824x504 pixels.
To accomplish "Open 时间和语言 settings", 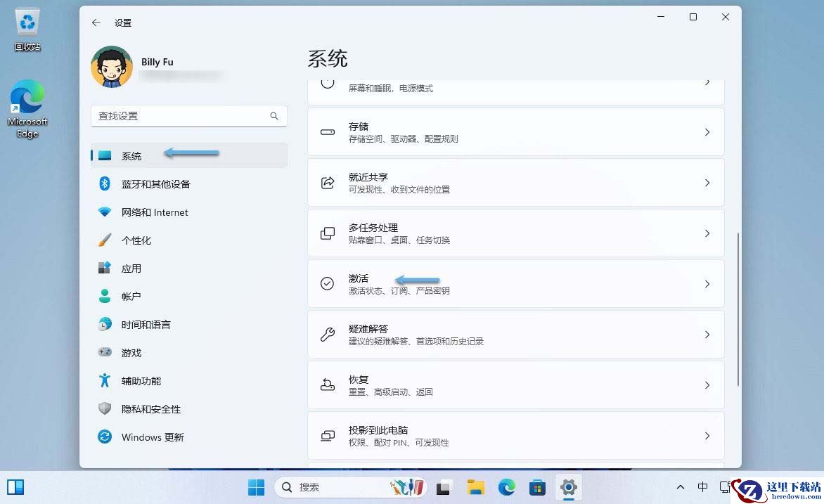I will (x=189, y=325).
